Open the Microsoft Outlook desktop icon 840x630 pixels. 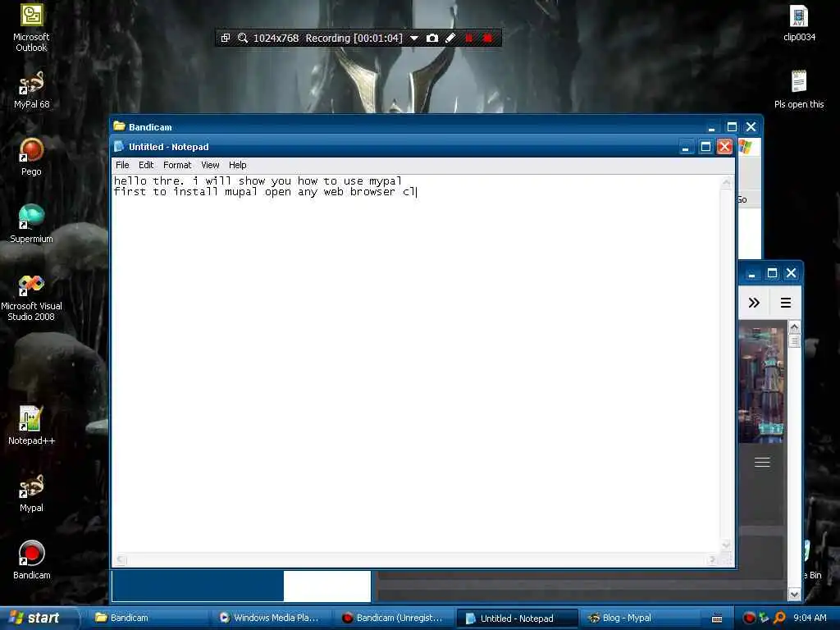coord(31,27)
